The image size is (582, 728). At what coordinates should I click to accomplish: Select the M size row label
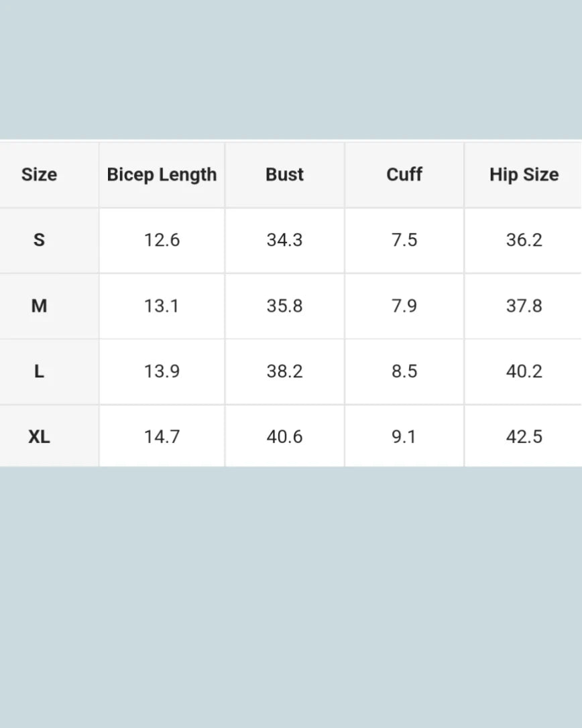click(39, 306)
